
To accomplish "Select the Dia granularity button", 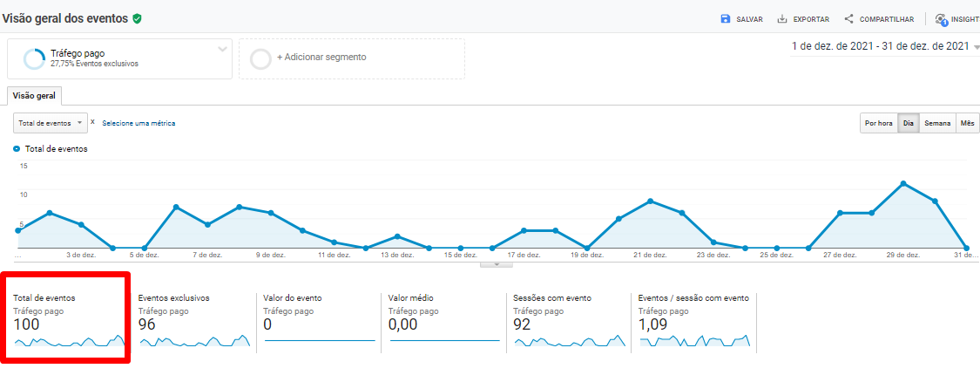I will pyautogui.click(x=909, y=124).
